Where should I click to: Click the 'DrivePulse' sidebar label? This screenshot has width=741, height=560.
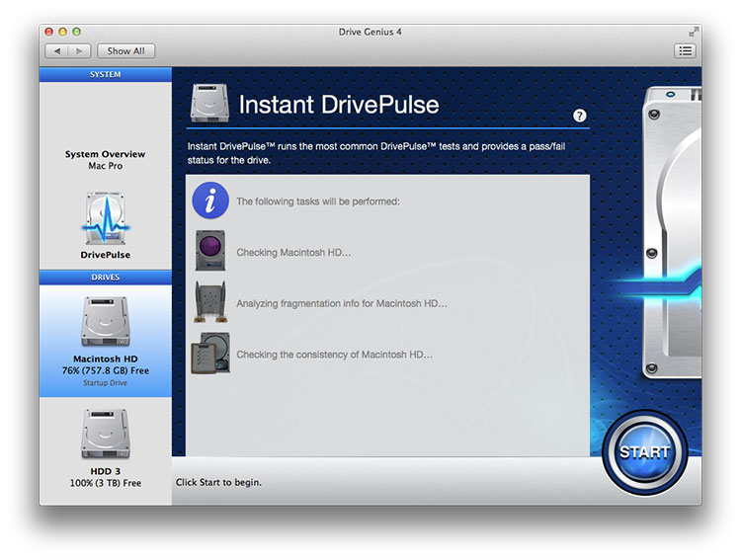tap(106, 255)
